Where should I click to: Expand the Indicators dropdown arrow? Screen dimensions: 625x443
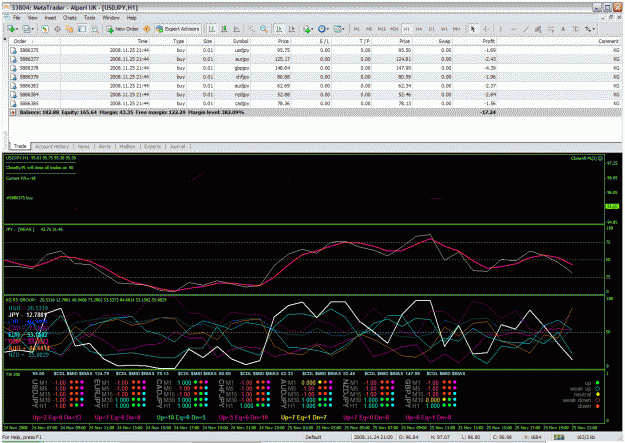[x=312, y=29]
